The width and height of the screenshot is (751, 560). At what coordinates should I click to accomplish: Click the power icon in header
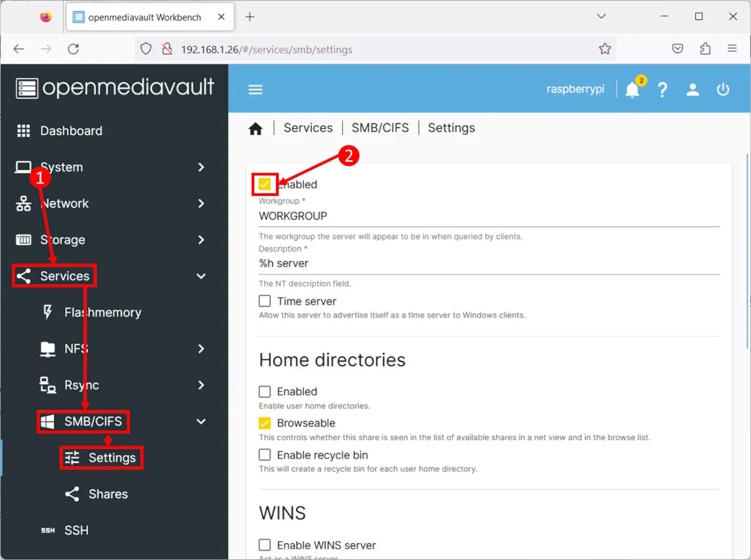tap(723, 89)
